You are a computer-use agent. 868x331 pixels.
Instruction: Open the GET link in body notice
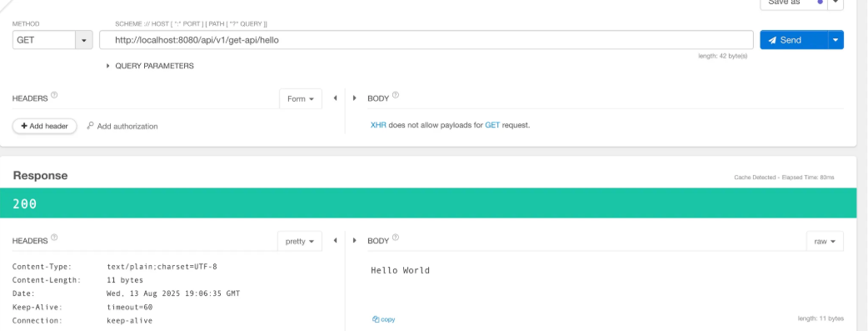tap(492, 125)
